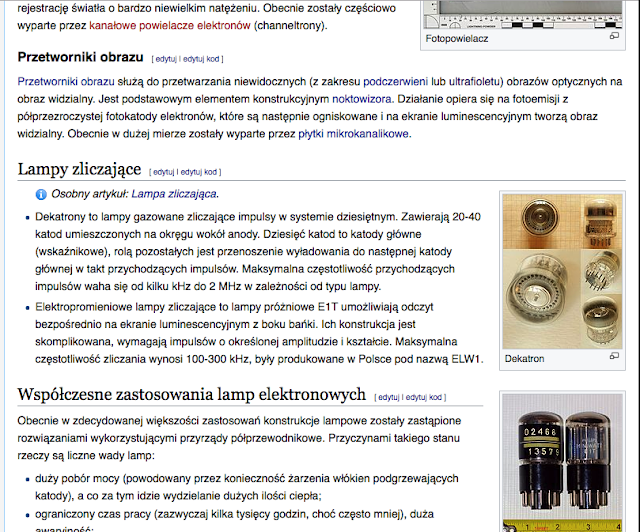Click the text ELW1 in the bullet list
The width and height of the screenshot is (640, 532).
465,359
